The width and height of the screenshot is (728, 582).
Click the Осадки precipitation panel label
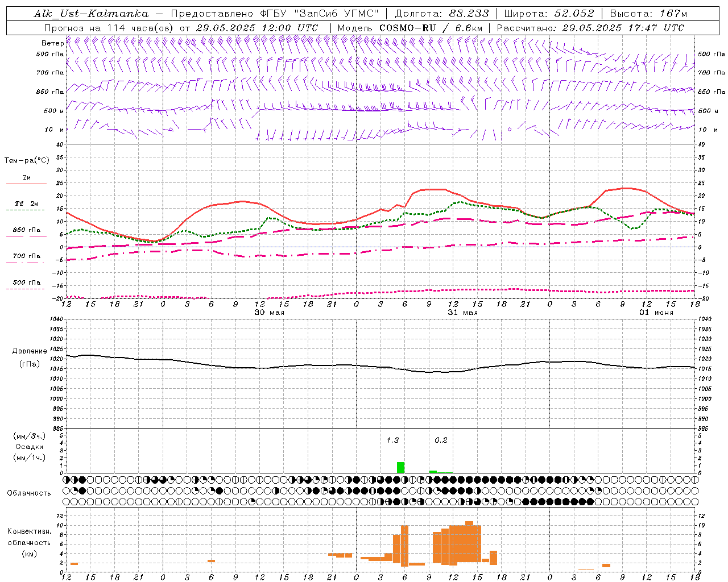coord(30,447)
